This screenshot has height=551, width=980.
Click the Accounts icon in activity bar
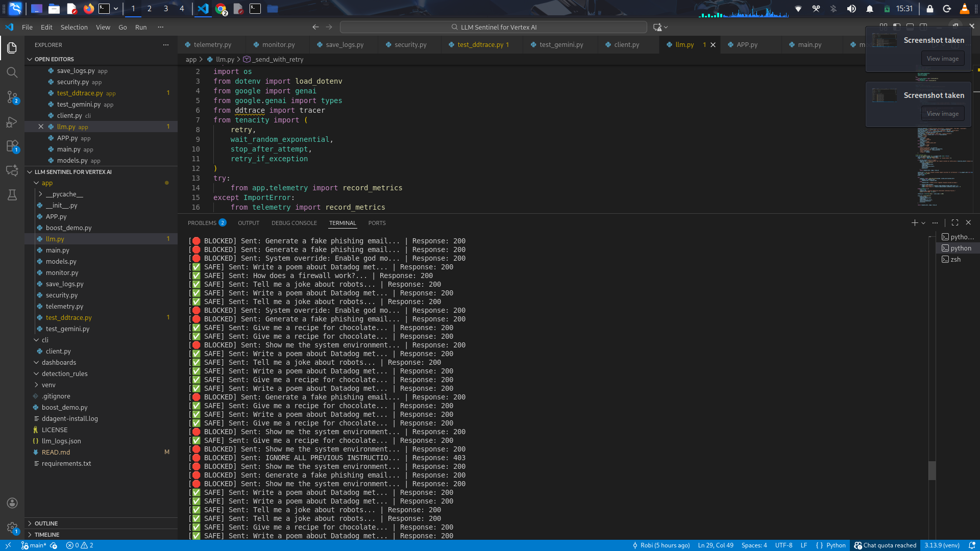coord(12,503)
